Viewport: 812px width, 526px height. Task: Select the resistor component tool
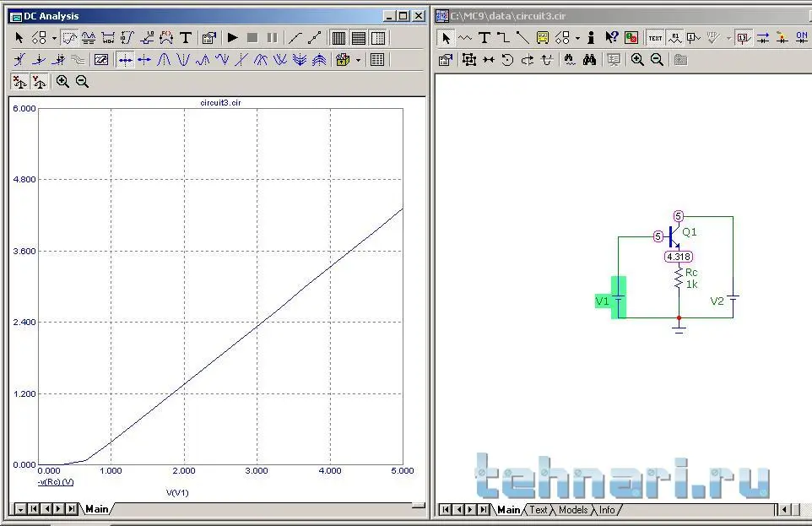point(465,38)
